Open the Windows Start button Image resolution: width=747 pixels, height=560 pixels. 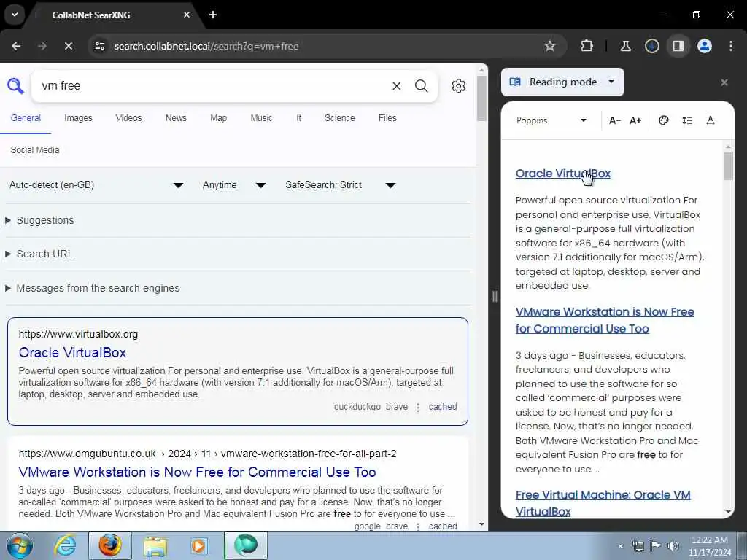pos(20,545)
